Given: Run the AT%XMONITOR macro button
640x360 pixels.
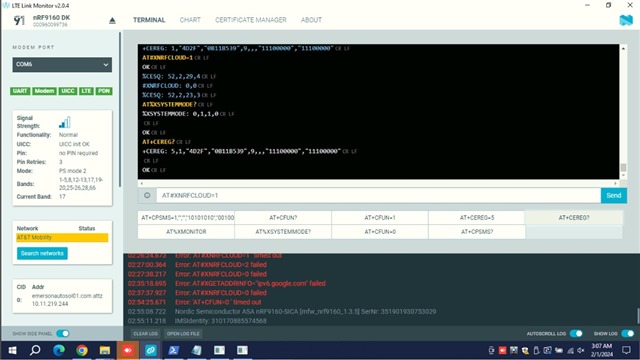Looking at the screenshot, I should [186, 231].
